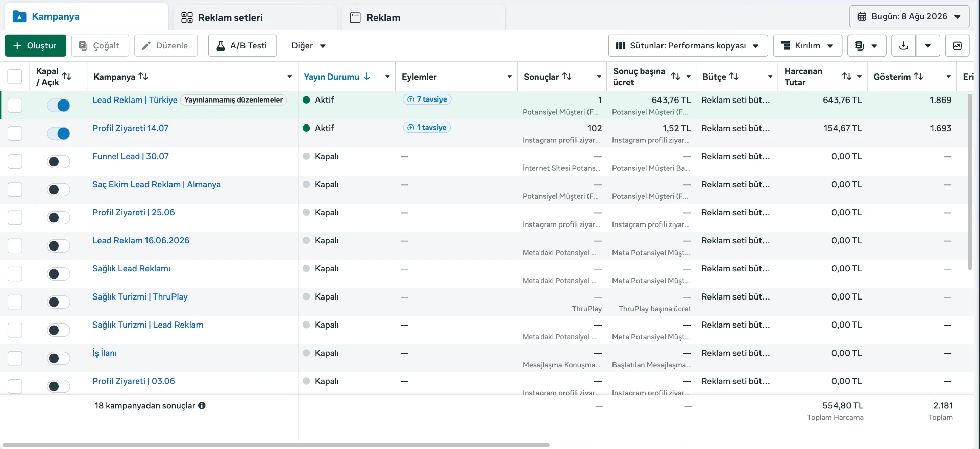The height and width of the screenshot is (449, 980).
Task: Click the Gösterim value 1.693
Action: point(941,129)
